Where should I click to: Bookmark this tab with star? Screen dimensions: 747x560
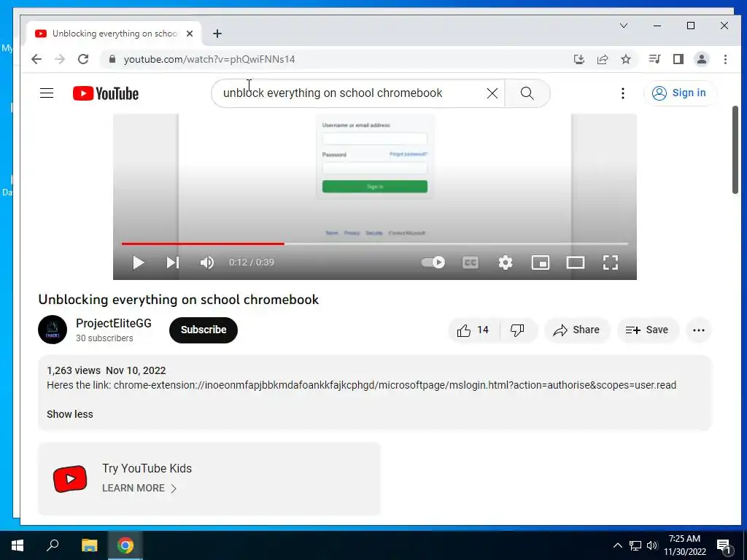[x=626, y=59]
